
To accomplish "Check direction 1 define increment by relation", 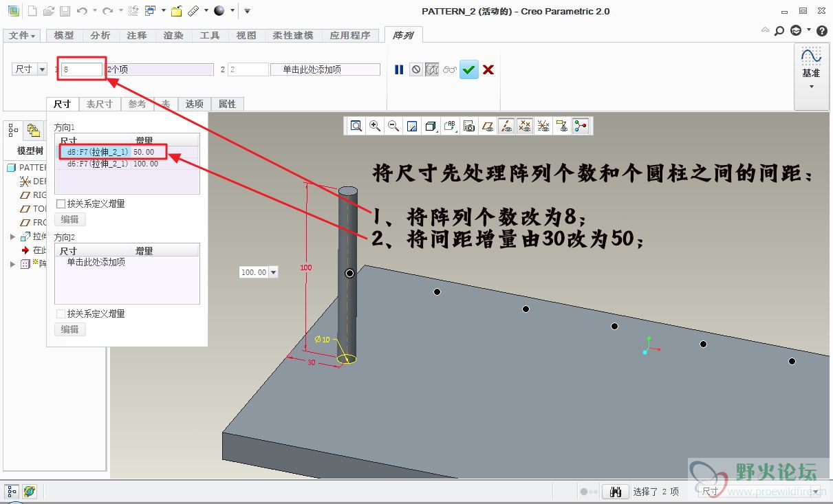I will [x=61, y=204].
